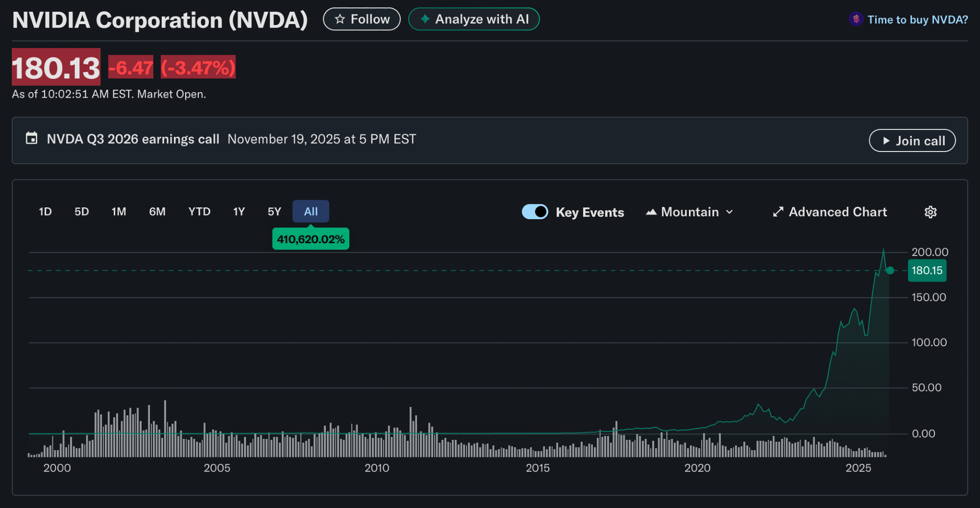Select the All time range tab
The image size is (980, 508).
tap(311, 211)
